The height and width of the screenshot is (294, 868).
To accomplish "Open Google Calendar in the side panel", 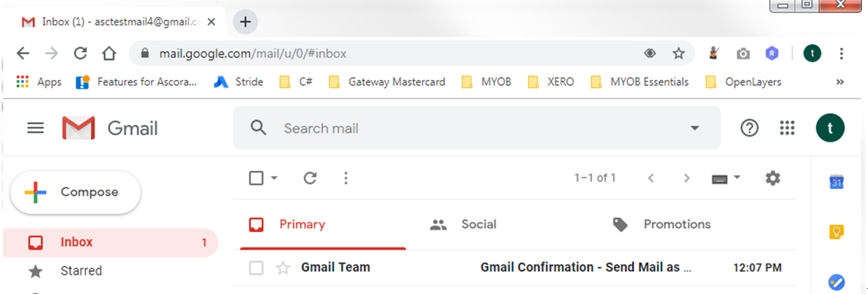I will [x=836, y=182].
